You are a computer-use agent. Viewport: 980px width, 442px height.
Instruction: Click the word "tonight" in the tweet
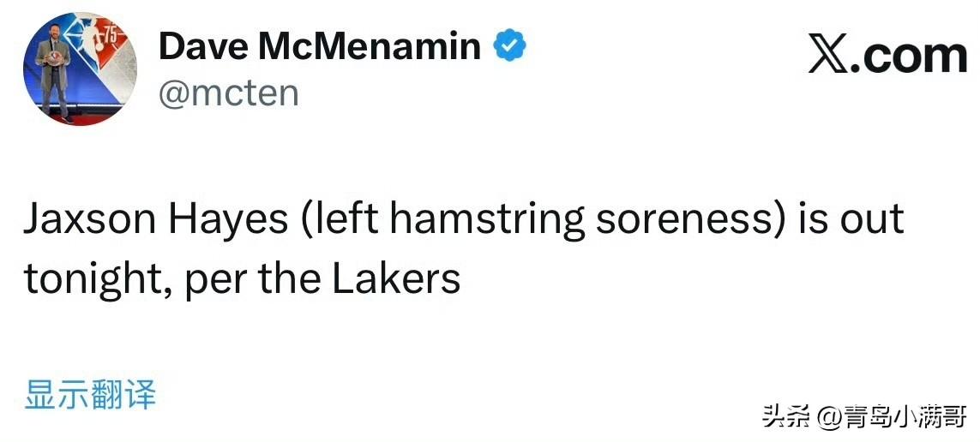pos(90,278)
